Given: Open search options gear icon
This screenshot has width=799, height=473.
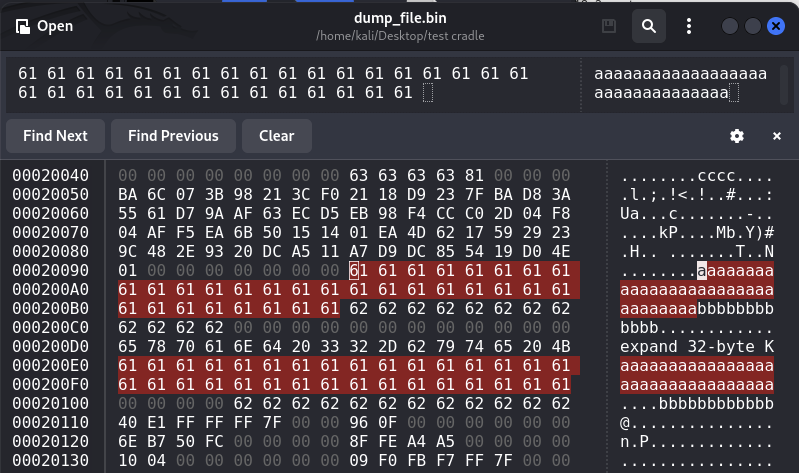Looking at the screenshot, I should point(737,136).
